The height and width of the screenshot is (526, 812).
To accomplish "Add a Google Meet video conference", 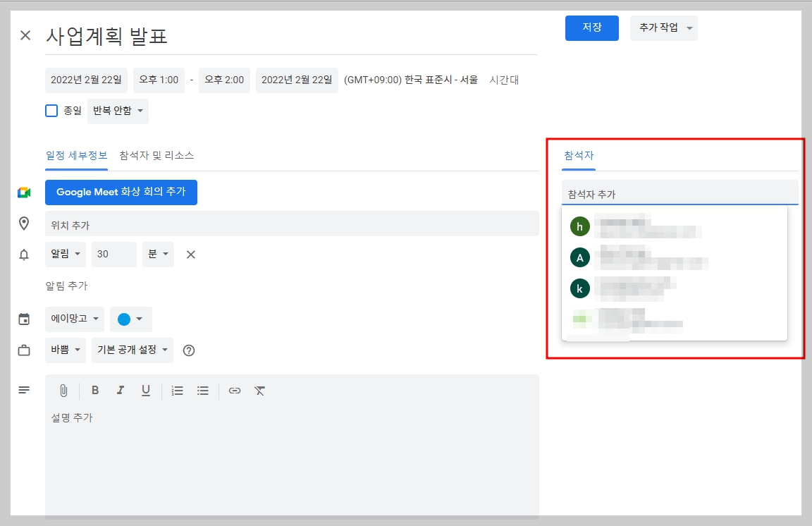I will [121, 192].
